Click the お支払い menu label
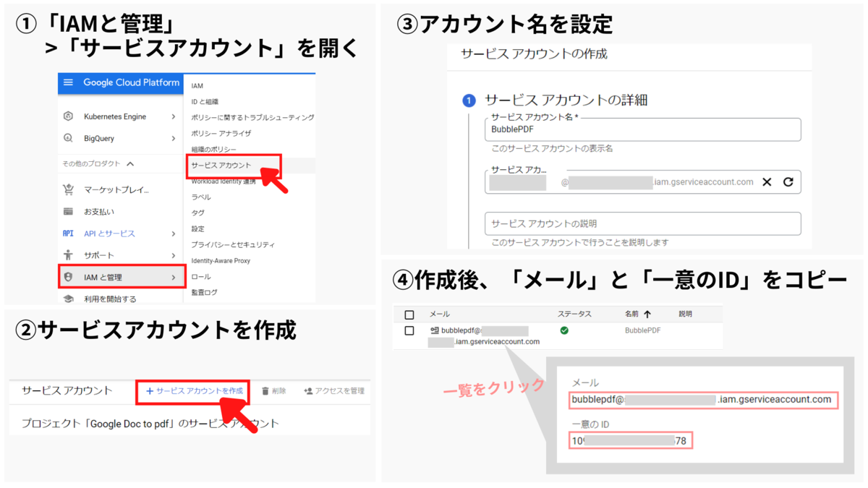 99,212
